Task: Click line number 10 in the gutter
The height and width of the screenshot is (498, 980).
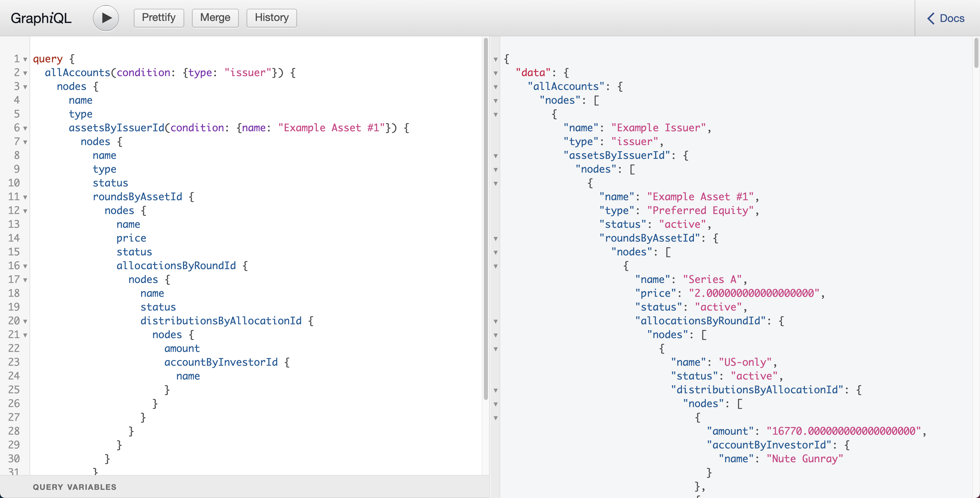Action: coord(14,183)
